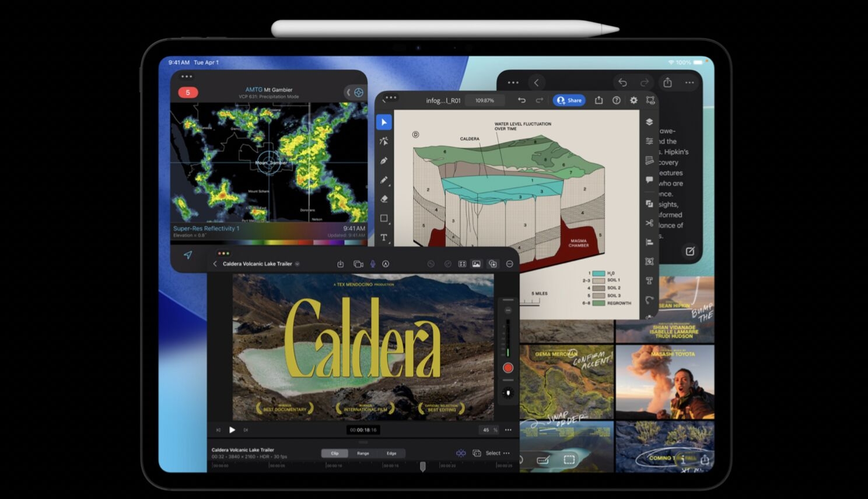Click the blue Share button
This screenshot has height=499, width=868.
click(569, 100)
